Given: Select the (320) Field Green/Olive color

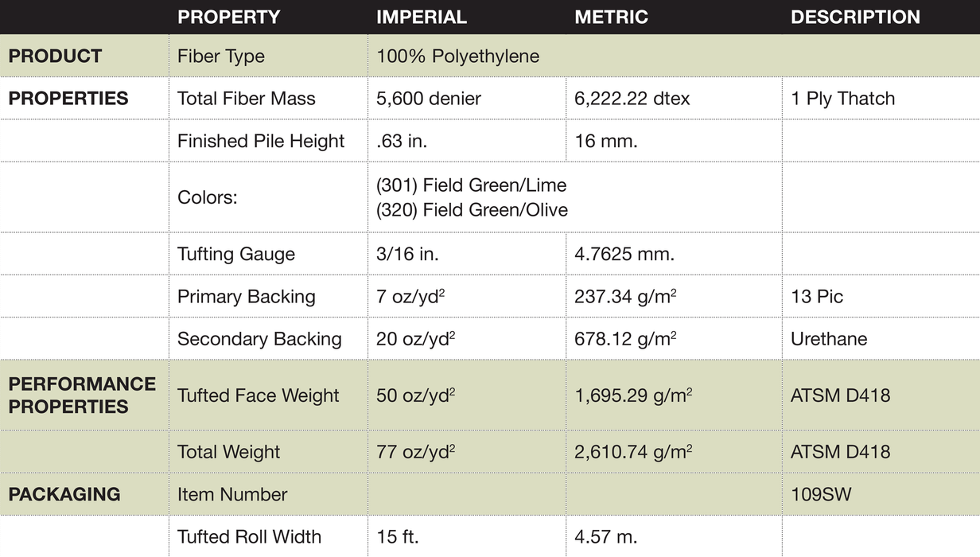Looking at the screenshot, I should click(x=472, y=209).
